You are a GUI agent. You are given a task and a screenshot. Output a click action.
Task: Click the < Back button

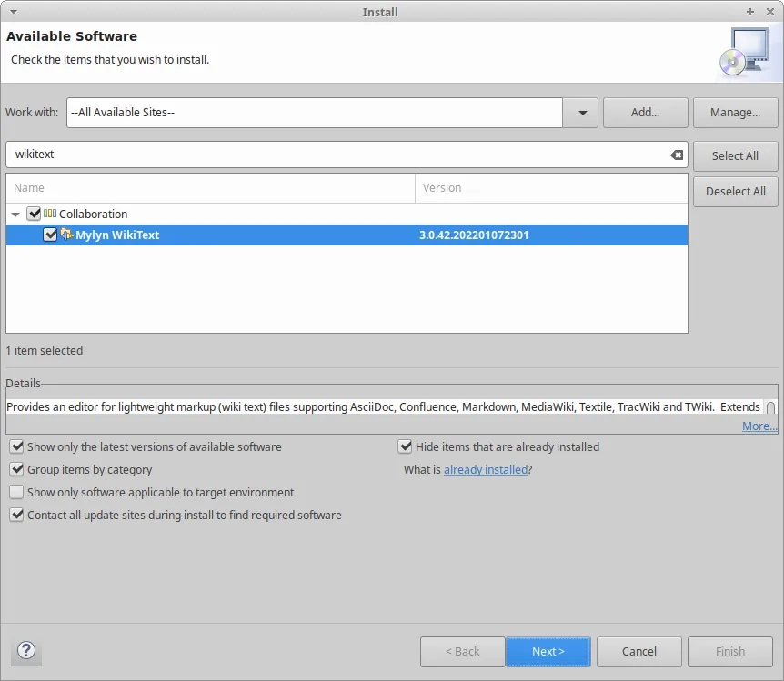point(463,652)
